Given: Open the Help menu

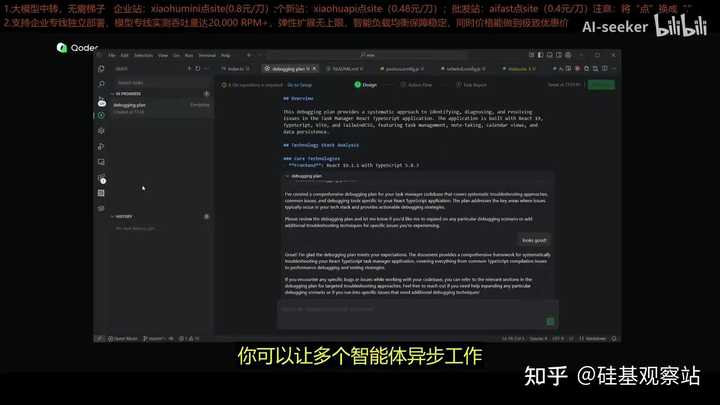Looking at the screenshot, I should pos(225,55).
